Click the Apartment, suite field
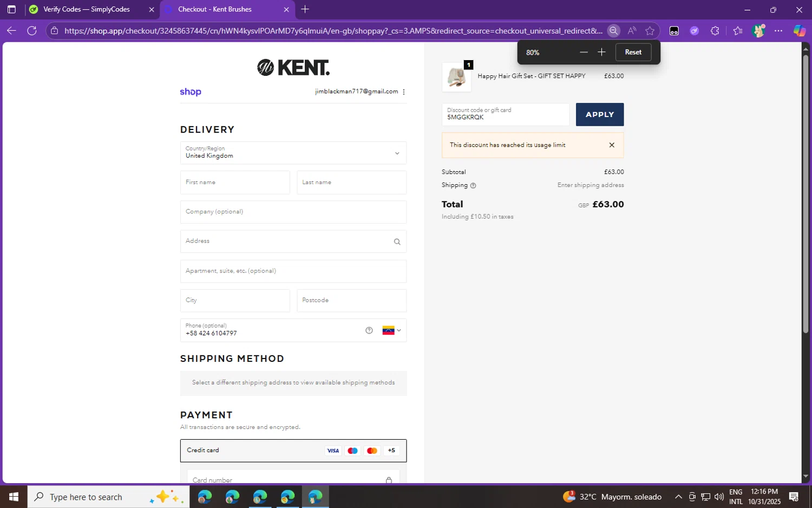This screenshot has height=508, width=812. 293,271
